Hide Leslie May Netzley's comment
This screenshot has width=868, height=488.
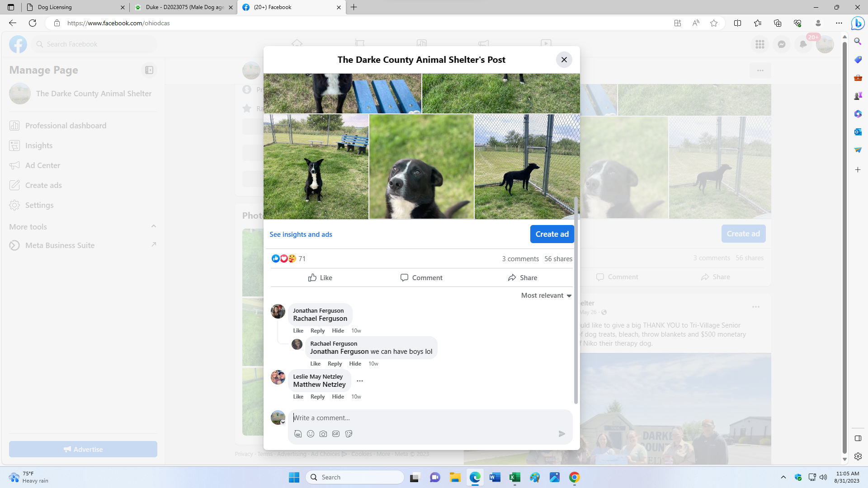click(x=338, y=397)
